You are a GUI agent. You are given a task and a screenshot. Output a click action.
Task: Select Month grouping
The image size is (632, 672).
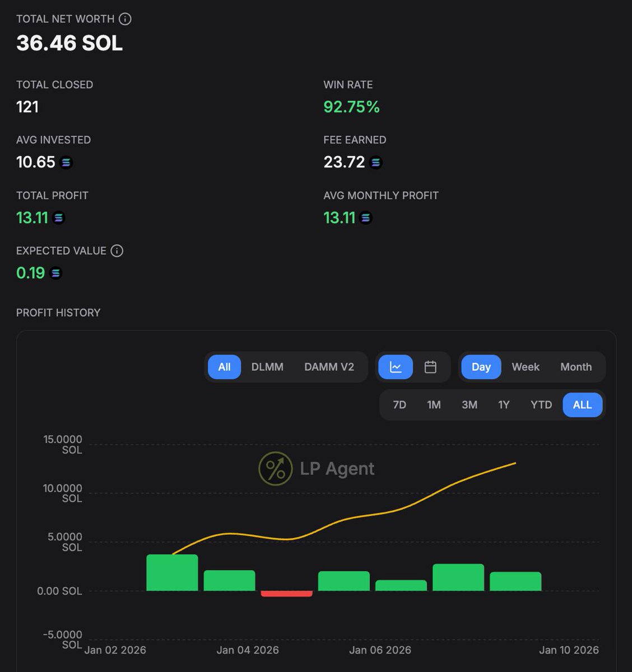[x=576, y=367]
